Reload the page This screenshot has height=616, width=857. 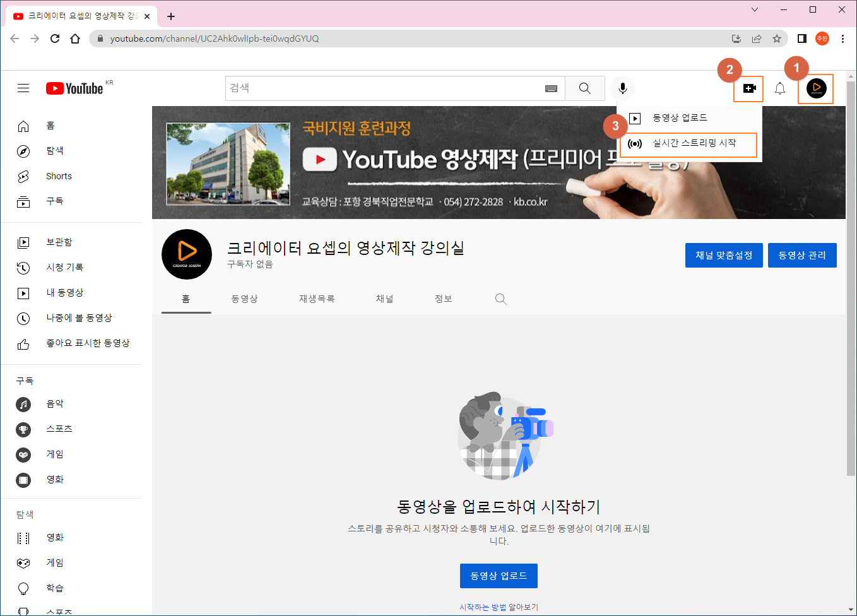[x=55, y=38]
